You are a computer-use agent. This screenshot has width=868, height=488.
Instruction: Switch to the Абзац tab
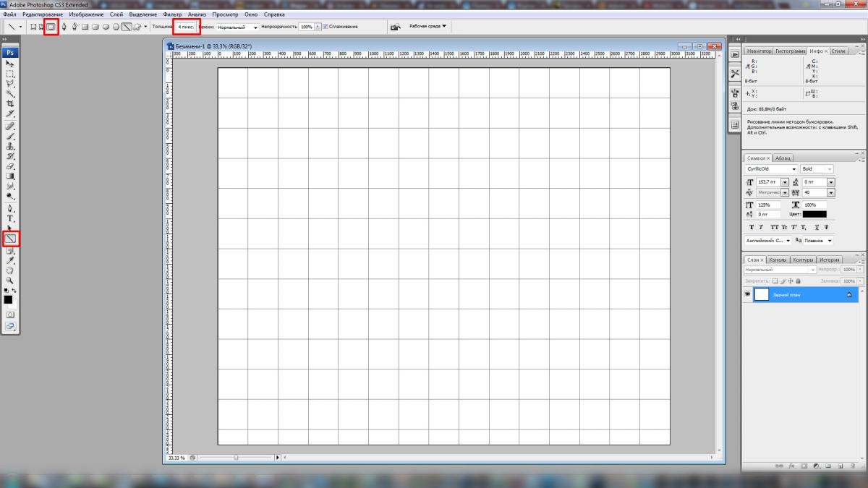click(783, 158)
